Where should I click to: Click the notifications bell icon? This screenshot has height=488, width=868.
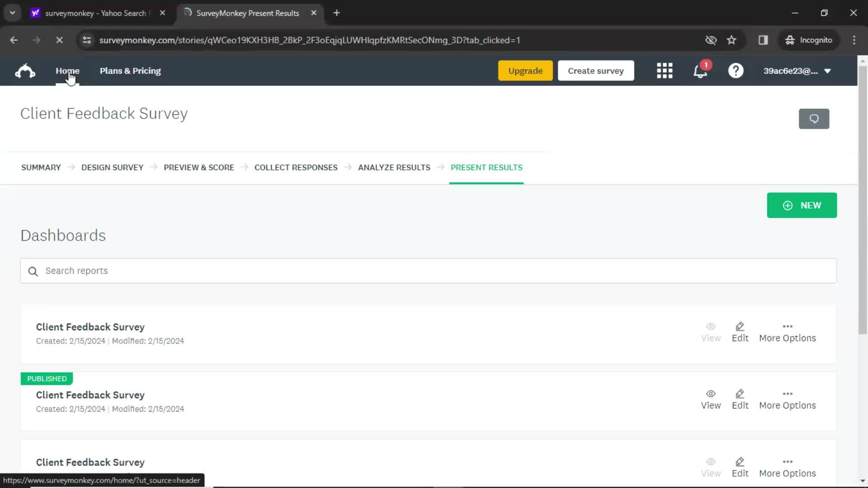coord(701,70)
